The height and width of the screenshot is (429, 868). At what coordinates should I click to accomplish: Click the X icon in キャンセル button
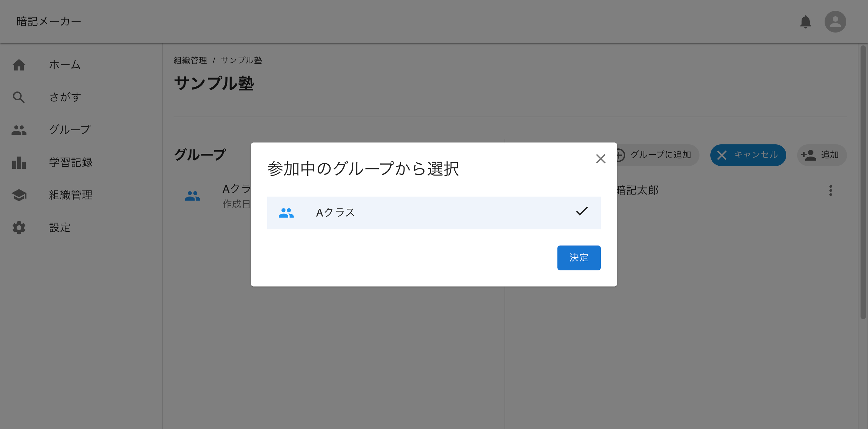tap(722, 155)
